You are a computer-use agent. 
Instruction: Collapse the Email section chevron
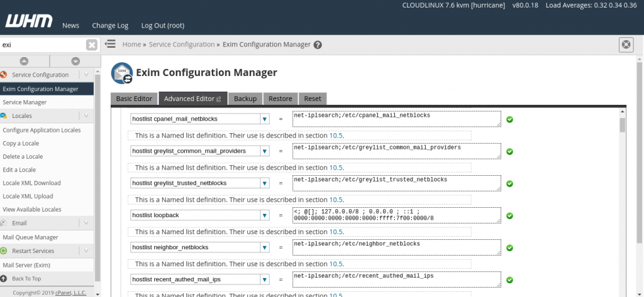[86, 223]
